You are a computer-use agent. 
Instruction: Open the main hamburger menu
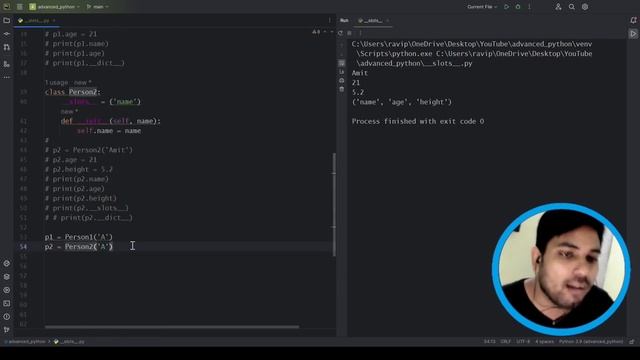click(x=19, y=7)
